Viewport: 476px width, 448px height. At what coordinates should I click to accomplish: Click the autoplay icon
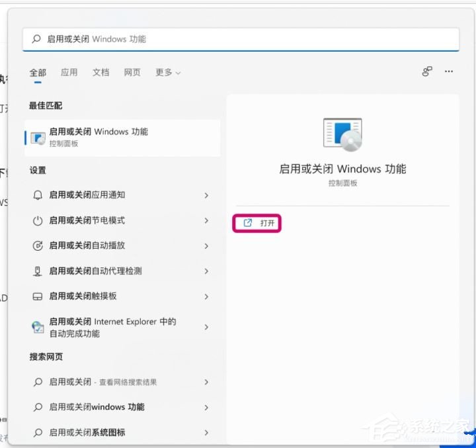point(38,246)
